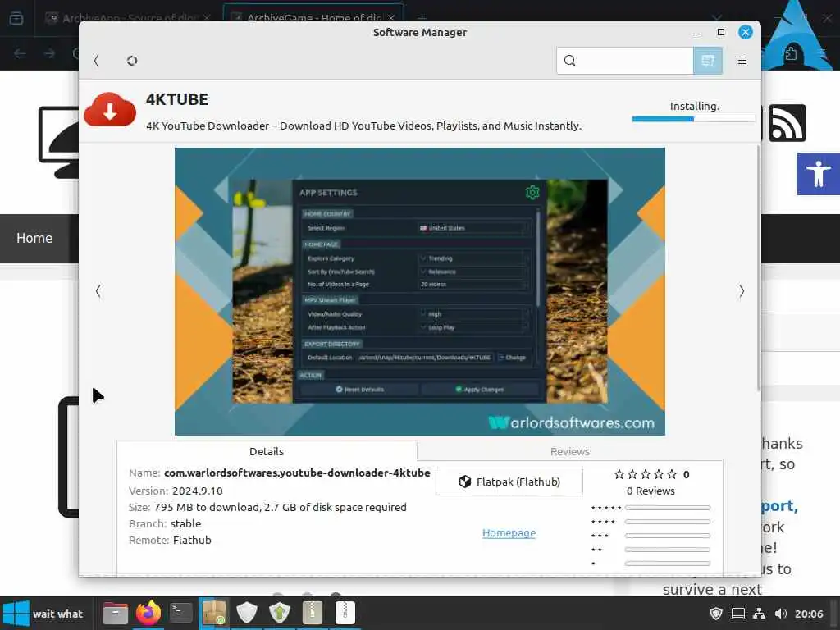Click the green-arrow update shield taskbar icon

tap(280, 613)
